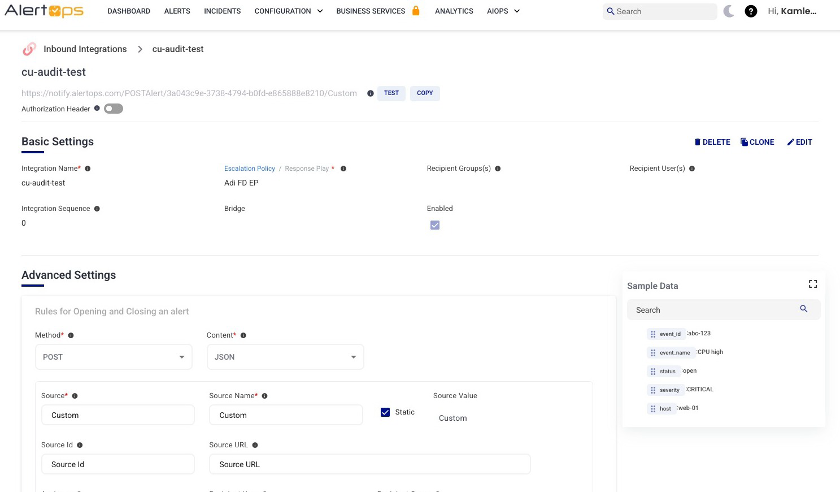Open the Content JSON dropdown
The image size is (840, 492).
tap(286, 357)
